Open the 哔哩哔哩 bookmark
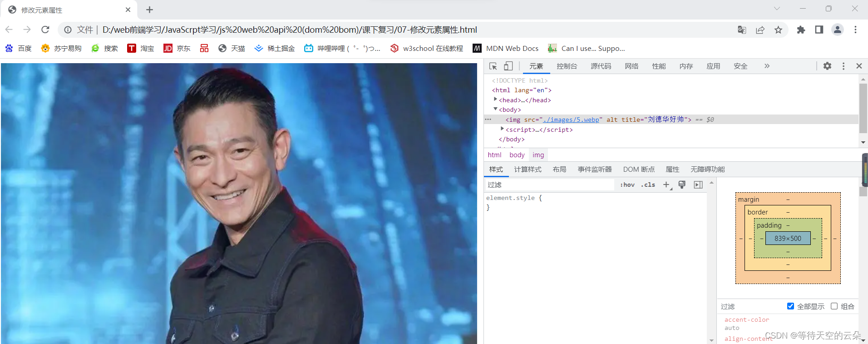This screenshot has height=344, width=868. tap(342, 48)
